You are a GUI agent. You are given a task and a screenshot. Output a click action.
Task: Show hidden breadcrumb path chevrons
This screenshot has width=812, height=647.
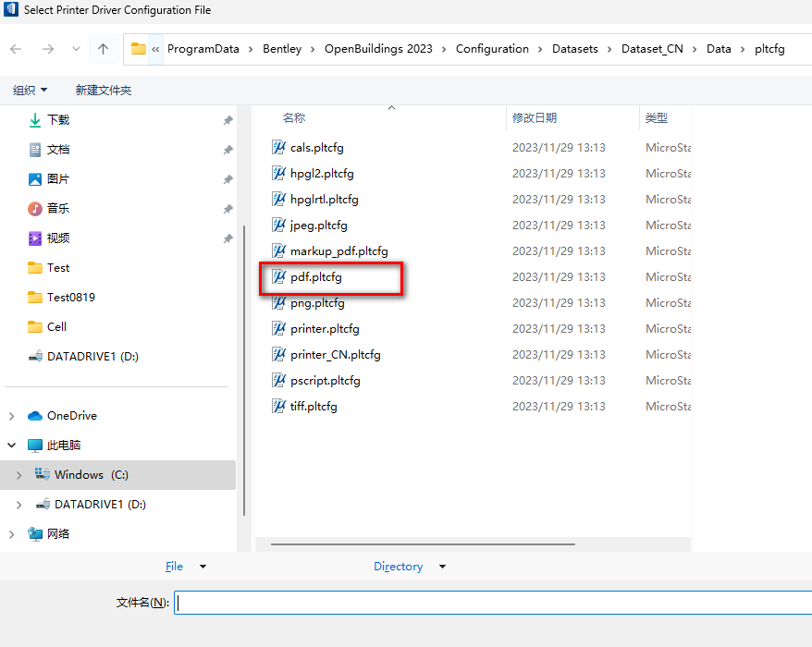155,49
